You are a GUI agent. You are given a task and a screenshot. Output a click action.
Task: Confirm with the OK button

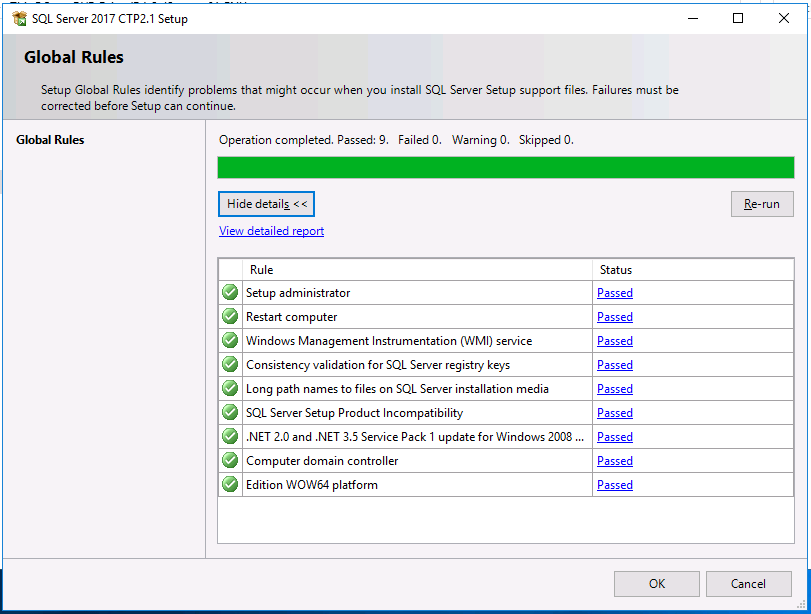click(x=657, y=583)
